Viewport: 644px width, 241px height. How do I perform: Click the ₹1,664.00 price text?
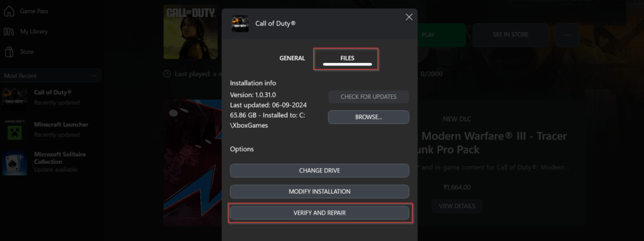click(x=457, y=188)
